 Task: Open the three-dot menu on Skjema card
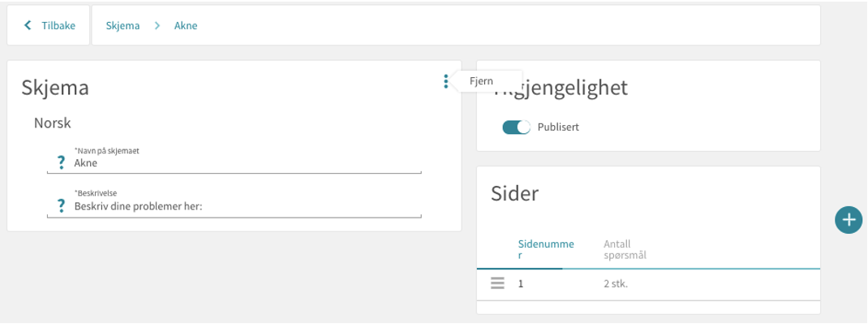click(x=445, y=81)
